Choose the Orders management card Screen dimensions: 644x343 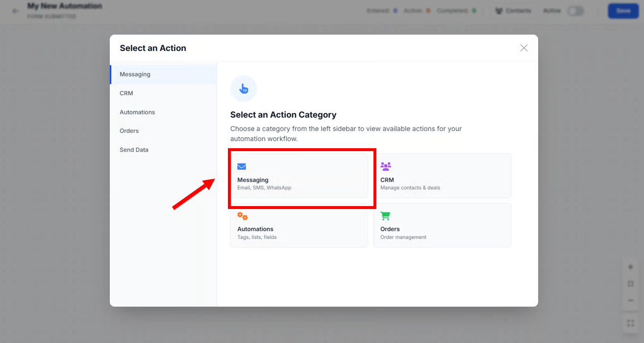coord(442,226)
